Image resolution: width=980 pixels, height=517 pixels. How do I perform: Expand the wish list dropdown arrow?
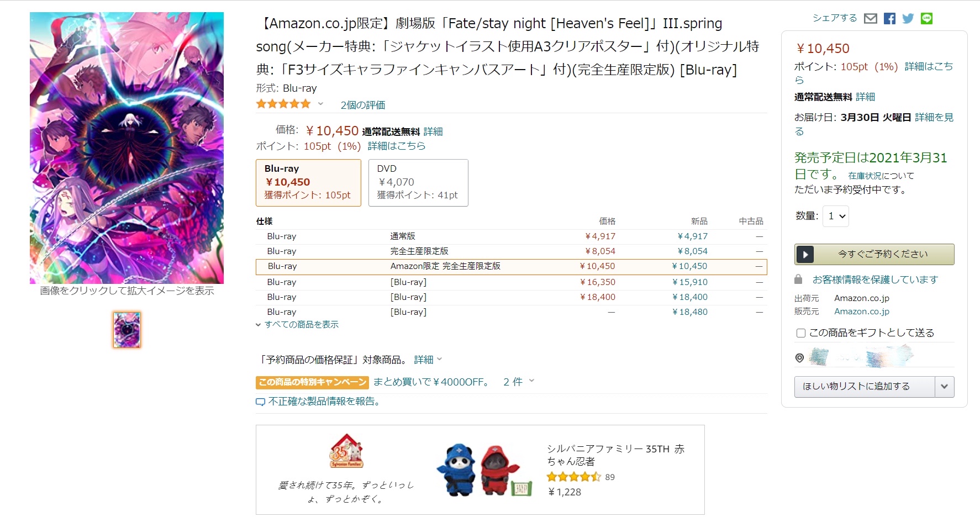point(945,387)
